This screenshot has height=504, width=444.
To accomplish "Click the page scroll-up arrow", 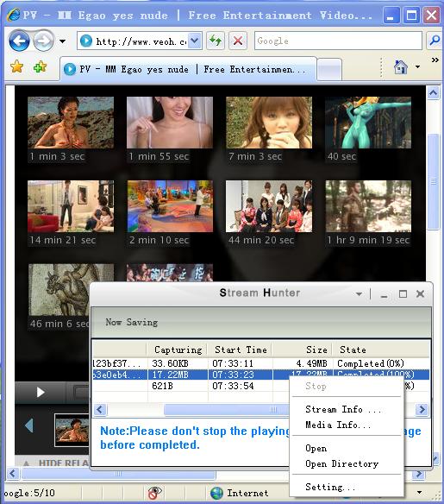I will tap(433, 93).
